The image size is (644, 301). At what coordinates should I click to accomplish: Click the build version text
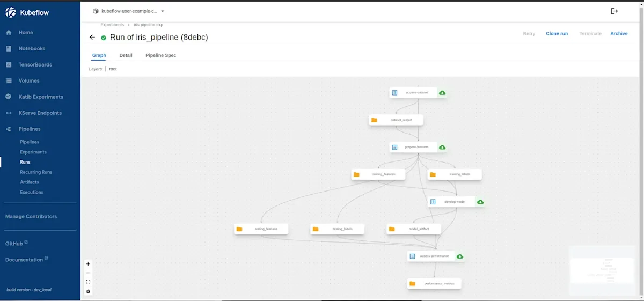coord(29,290)
